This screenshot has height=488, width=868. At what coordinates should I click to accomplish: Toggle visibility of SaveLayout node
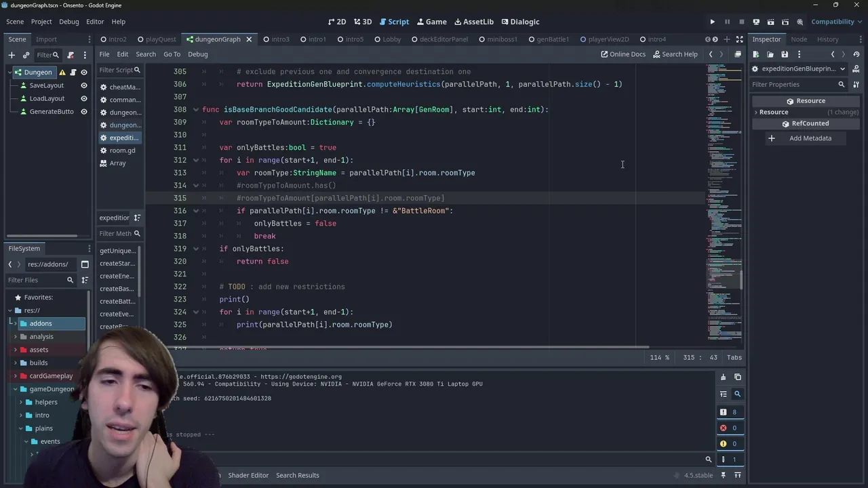coord(84,85)
